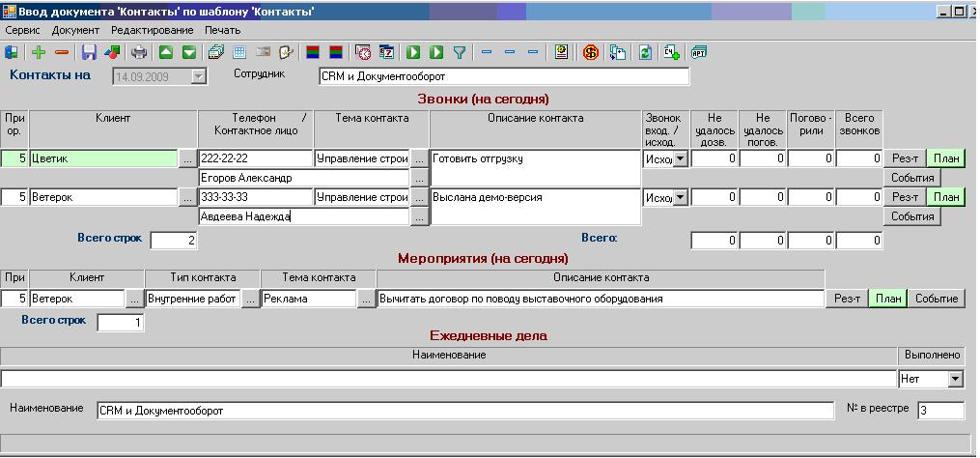This screenshot has width=980, height=458.
Task: Click the Звонки (на сегодня) heading
Action: point(483,99)
